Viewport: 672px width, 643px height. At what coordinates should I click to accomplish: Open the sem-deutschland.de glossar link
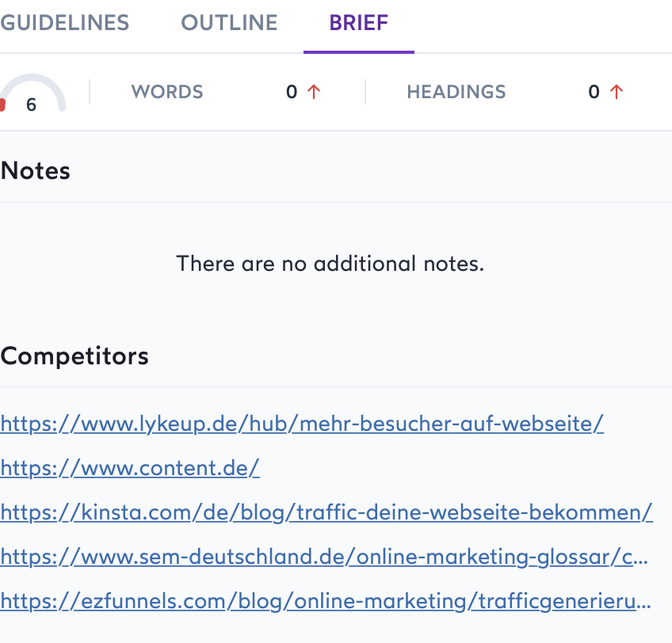coord(324,557)
